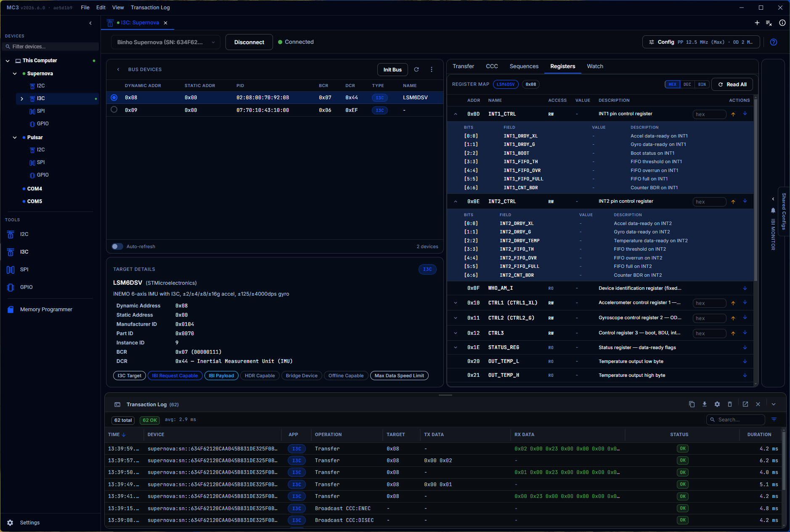
Task: Click the Init Bus button
Action: [392, 70]
